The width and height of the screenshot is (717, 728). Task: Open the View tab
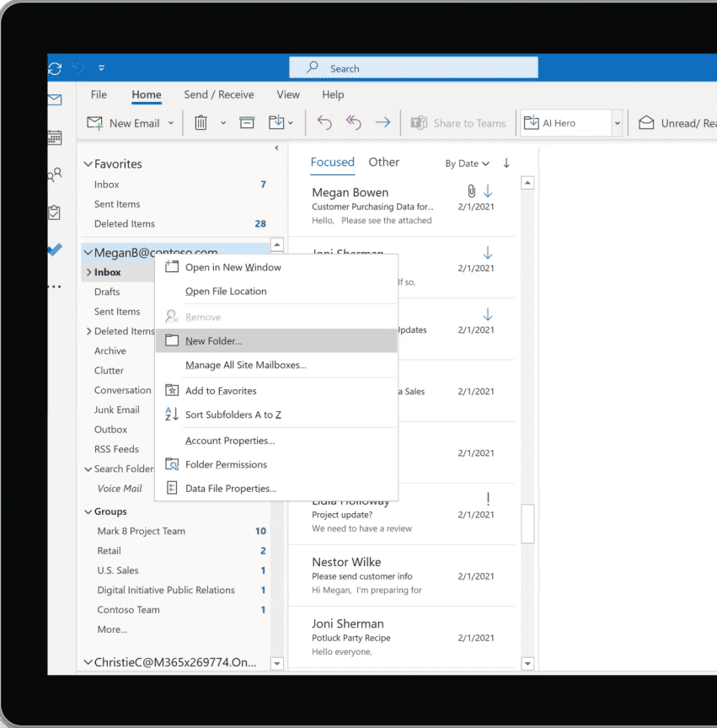pos(288,94)
